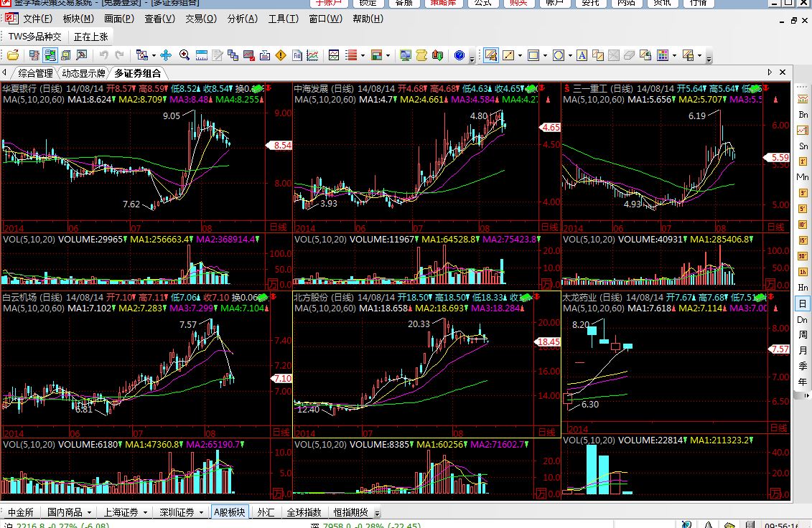Viewport: 812px width, 528px height.
Task: Select the 30-minute period button
Action: pyautogui.click(x=803, y=256)
